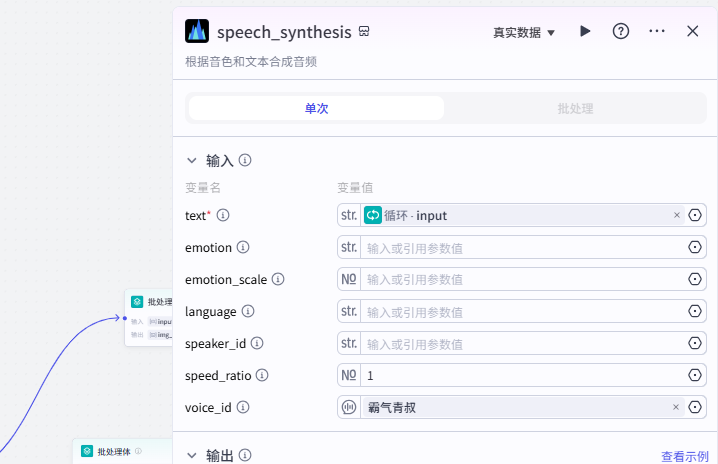718x464 pixels.
Task: Clear the 霸气青叔 voice selection
Action: [x=676, y=407]
